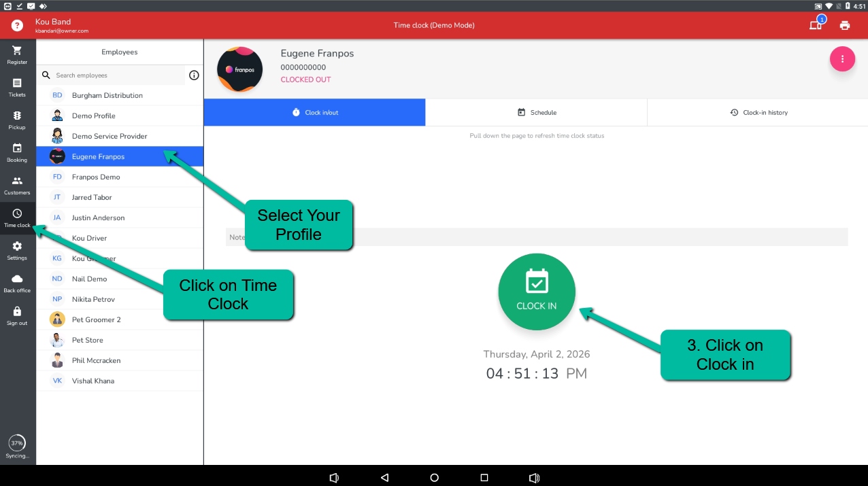Switch to the Schedule tab

tap(536, 112)
